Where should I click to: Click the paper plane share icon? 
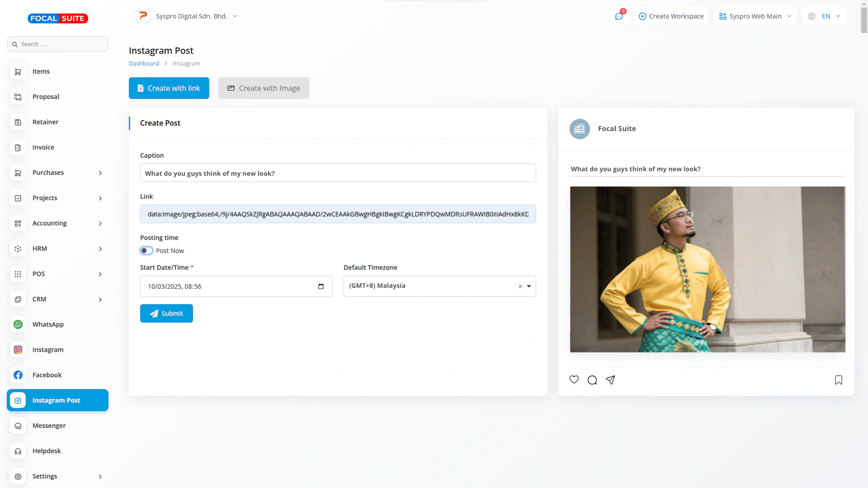coord(610,380)
